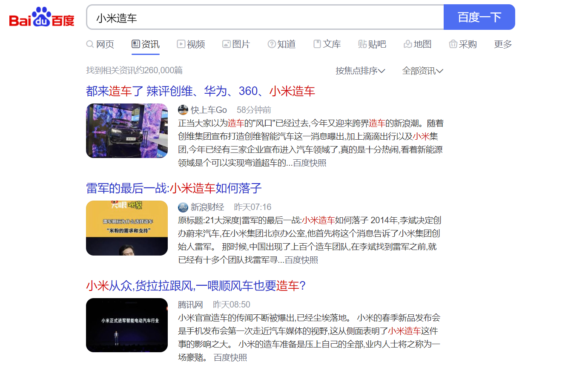Switch to the 贴吧 tab label

coord(377,44)
